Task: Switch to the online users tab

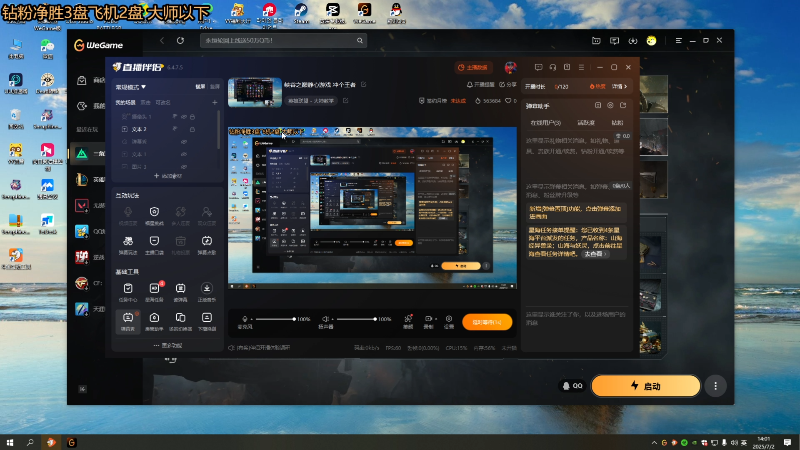Action: 545,123
